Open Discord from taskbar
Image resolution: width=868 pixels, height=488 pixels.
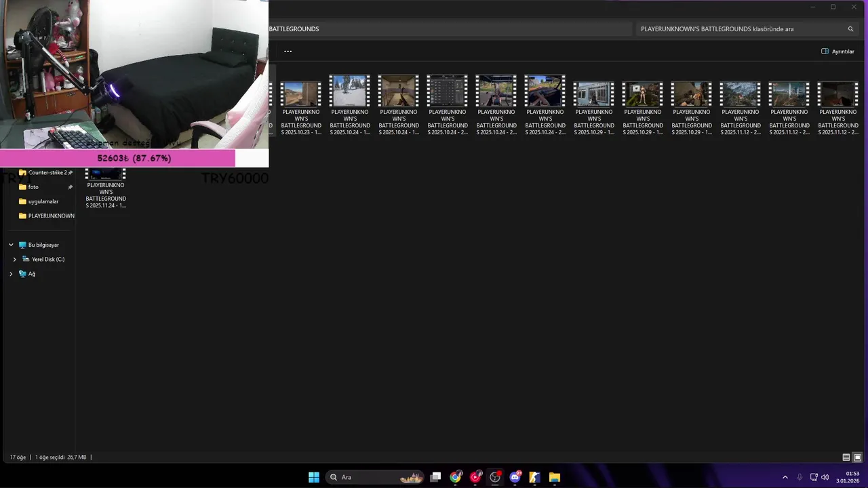pos(515,477)
